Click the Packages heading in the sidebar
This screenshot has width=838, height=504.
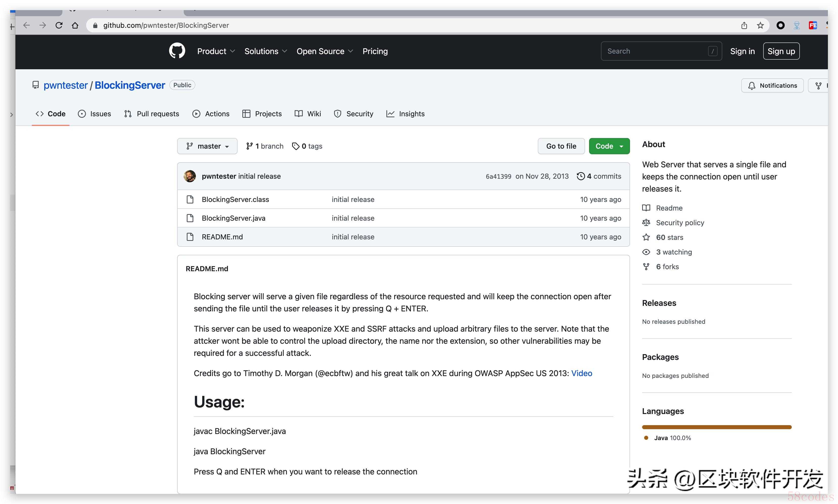(x=660, y=357)
